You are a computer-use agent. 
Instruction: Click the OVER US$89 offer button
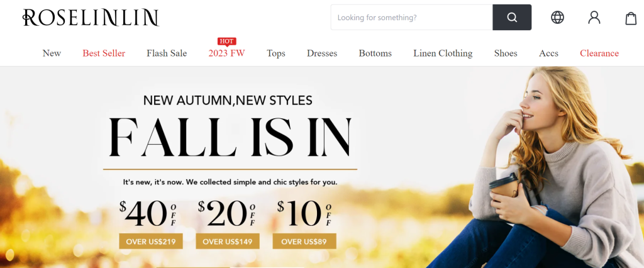pyautogui.click(x=304, y=242)
